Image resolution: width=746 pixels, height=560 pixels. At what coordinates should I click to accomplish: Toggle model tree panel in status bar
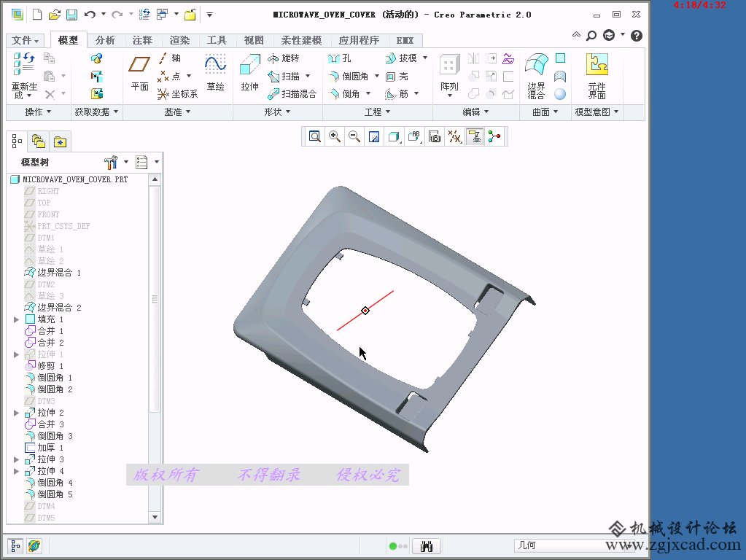[15, 545]
